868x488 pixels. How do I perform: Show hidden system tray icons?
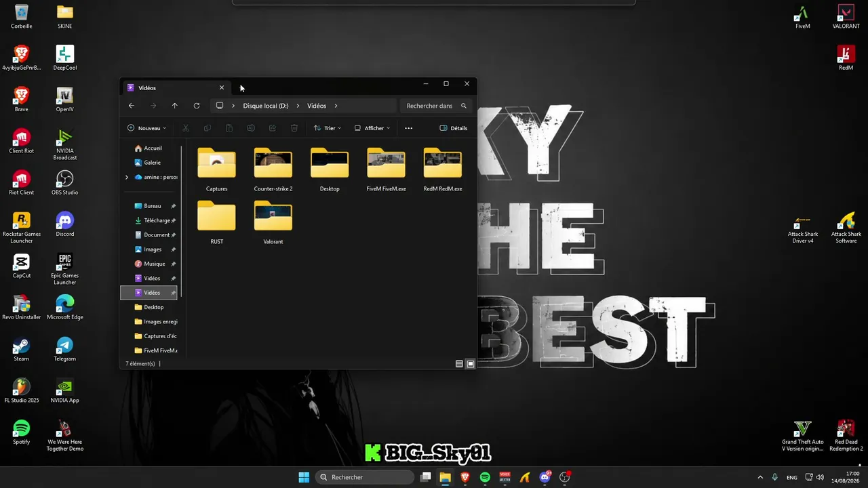tap(760, 477)
